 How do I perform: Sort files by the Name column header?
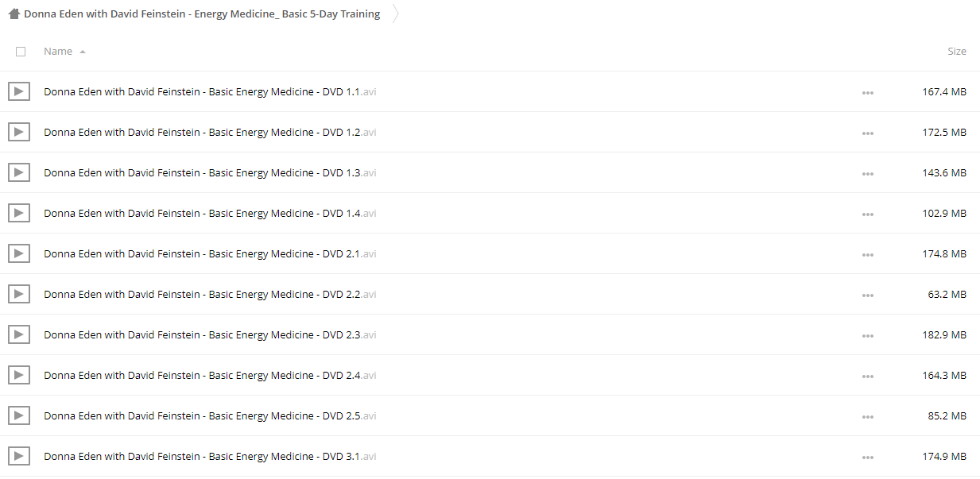[x=58, y=51]
